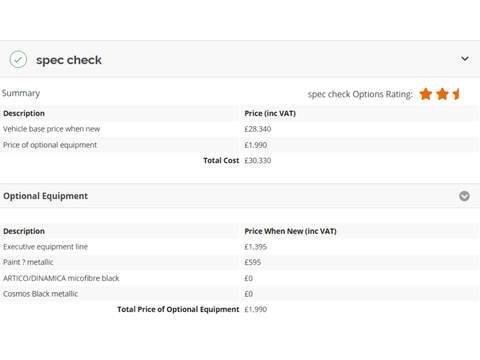Click the first orange rating star
Screen dimensions: 480x360
tap(426, 94)
